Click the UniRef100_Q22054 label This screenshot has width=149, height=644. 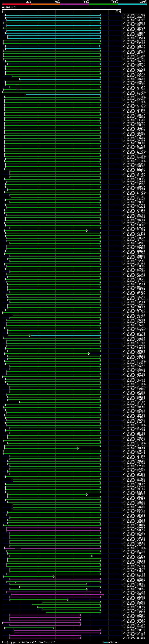(133, 371)
